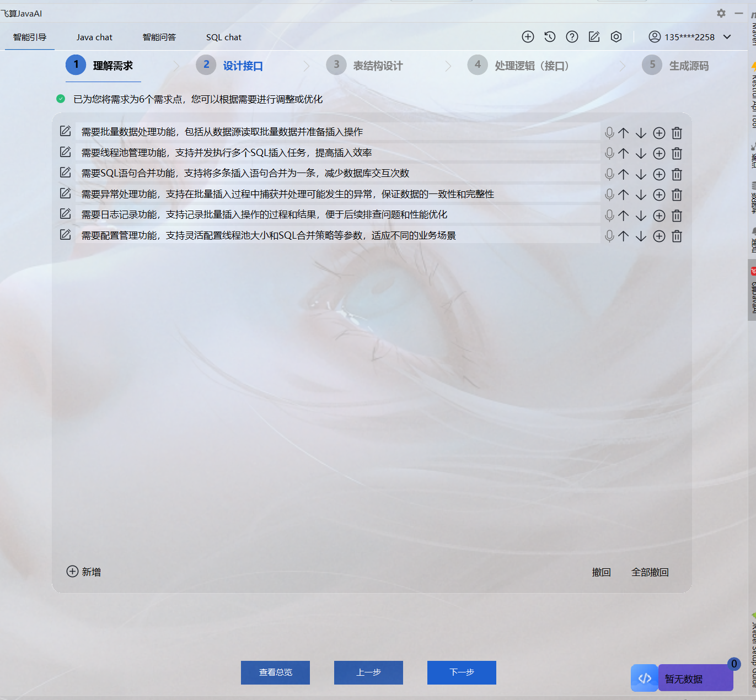Switch to the SQL chat tab
Image resolution: width=756 pixels, height=700 pixels.
pos(223,37)
